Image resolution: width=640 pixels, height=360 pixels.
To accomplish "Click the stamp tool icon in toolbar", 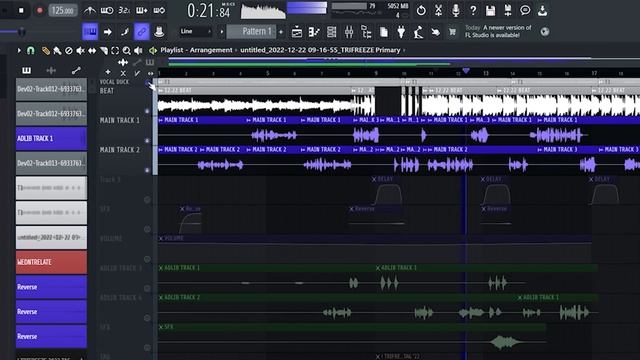I will (x=159, y=31).
